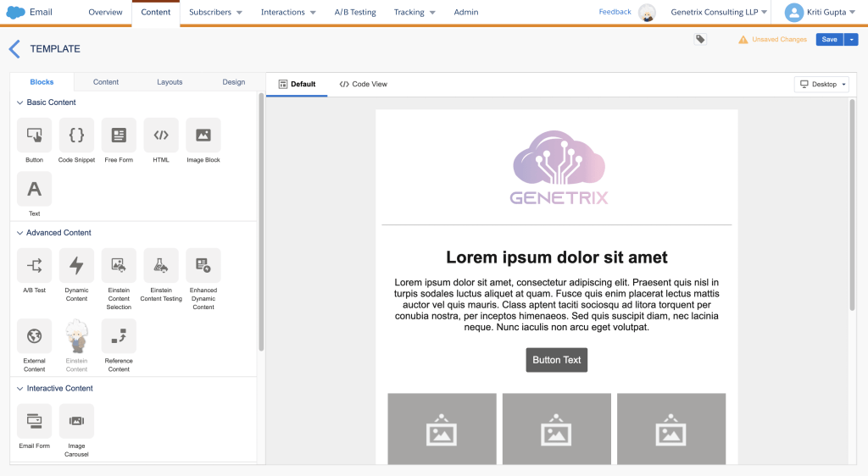Choose the Free Form block
Screen dimensions: 868x476
(x=119, y=135)
